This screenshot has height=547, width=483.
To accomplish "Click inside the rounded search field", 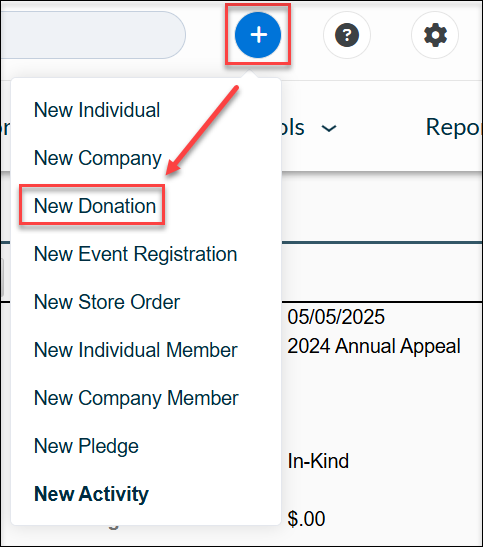I will coord(93,35).
